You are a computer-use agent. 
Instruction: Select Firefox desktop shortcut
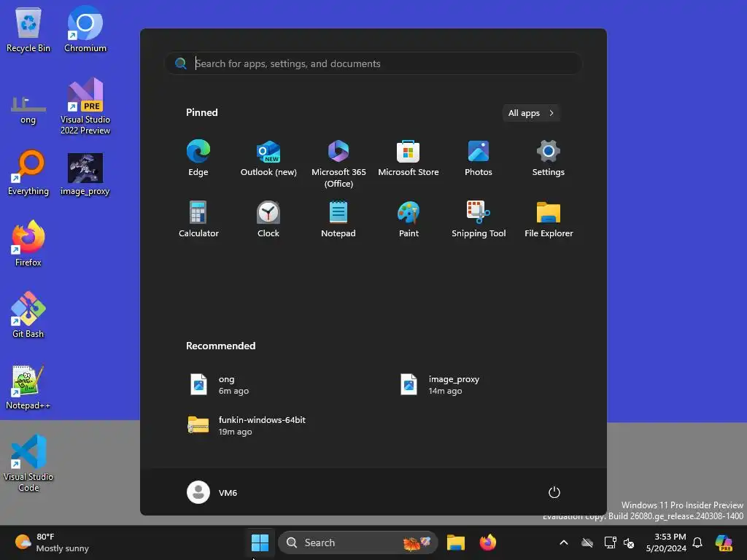point(28,244)
